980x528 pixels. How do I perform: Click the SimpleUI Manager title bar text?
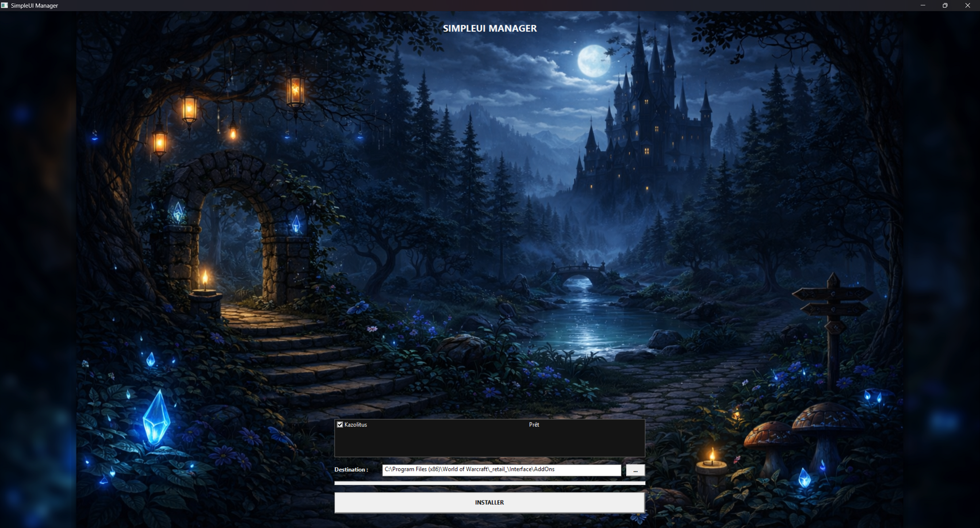point(34,6)
